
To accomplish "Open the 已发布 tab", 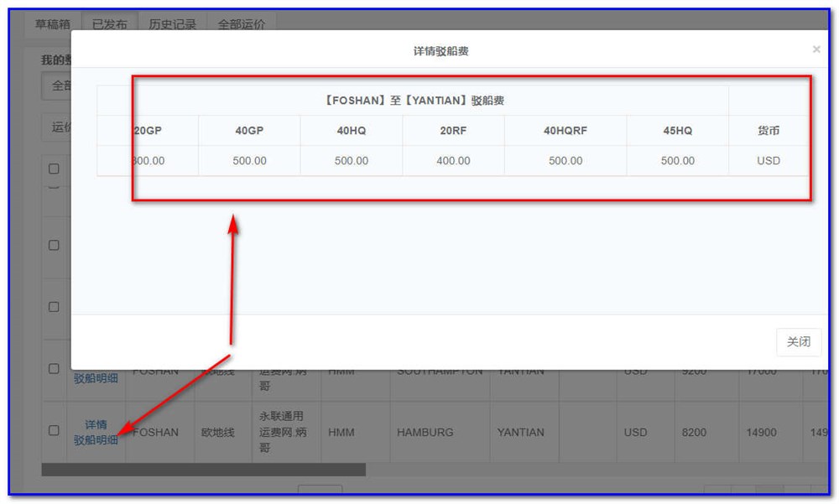I will [109, 24].
